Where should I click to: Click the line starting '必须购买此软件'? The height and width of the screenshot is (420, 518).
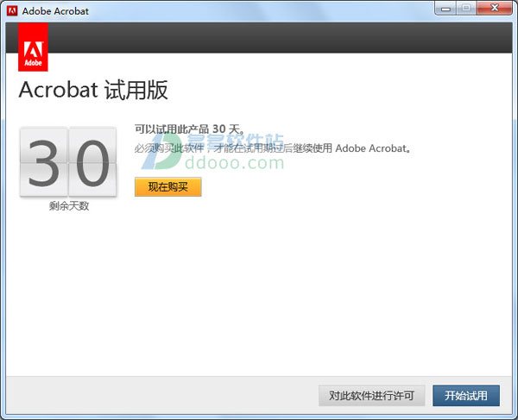click(273, 148)
